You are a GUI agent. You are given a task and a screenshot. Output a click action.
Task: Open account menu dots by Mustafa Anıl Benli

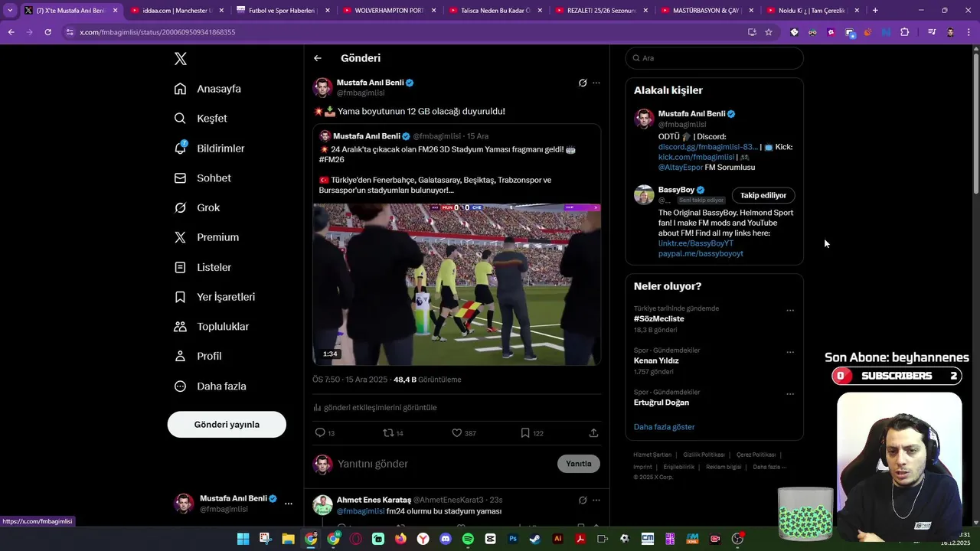click(289, 504)
